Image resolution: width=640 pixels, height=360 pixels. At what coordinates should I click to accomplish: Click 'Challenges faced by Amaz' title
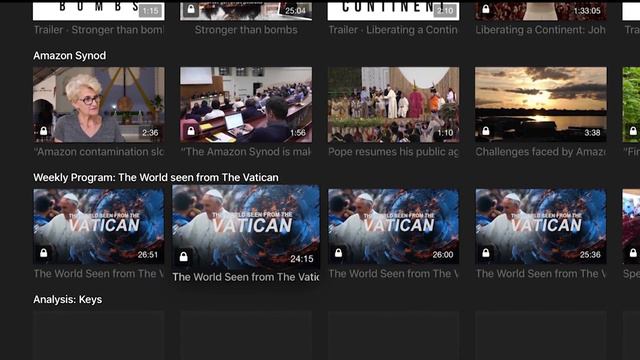541,152
